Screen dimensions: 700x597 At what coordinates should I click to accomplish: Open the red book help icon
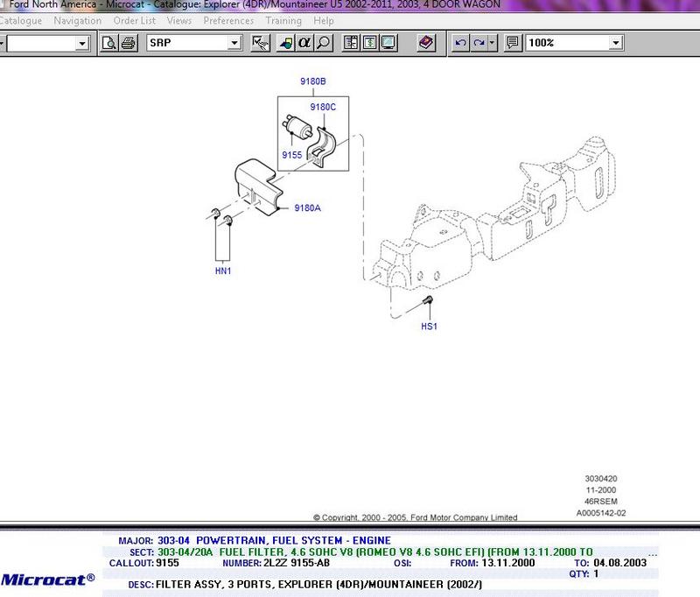pyautogui.click(x=426, y=43)
